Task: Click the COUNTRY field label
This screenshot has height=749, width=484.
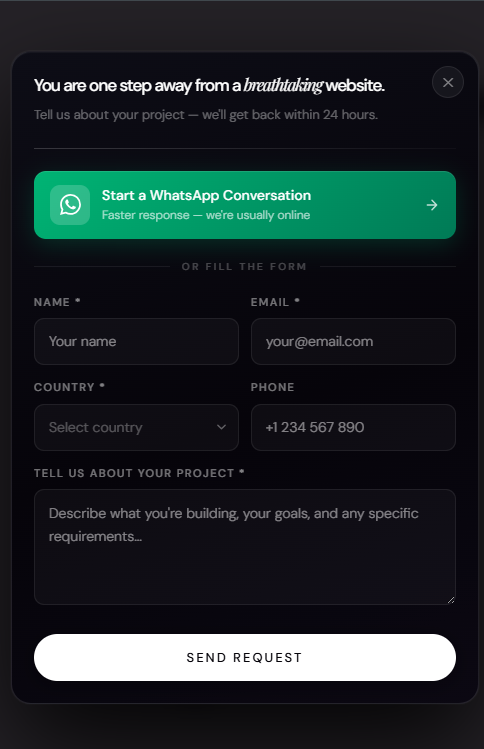Action: tap(69, 387)
